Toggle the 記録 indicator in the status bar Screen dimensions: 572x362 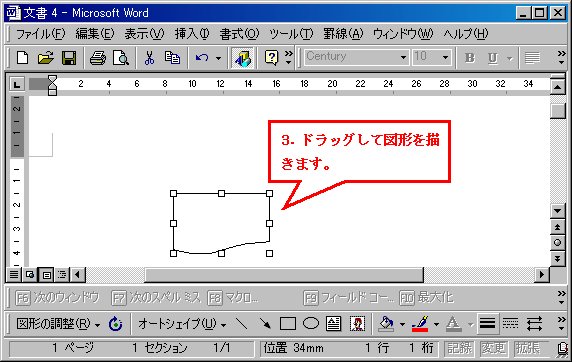tap(459, 348)
